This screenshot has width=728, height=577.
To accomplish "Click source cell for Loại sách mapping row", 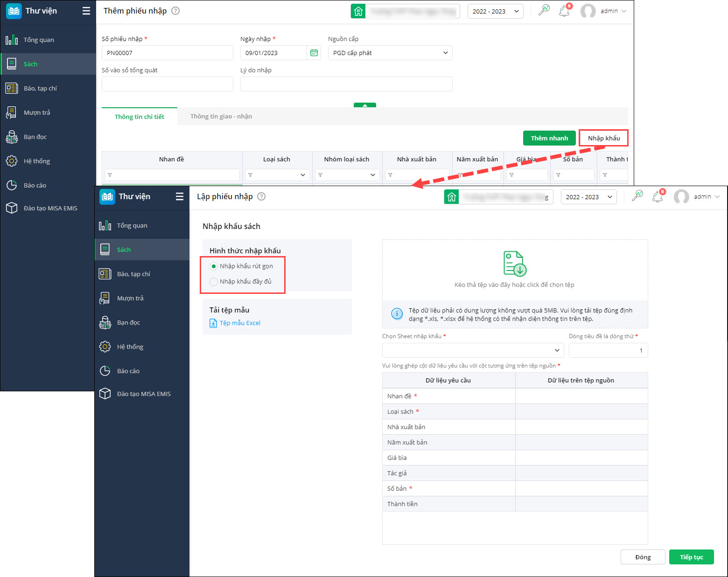I will pos(581,411).
